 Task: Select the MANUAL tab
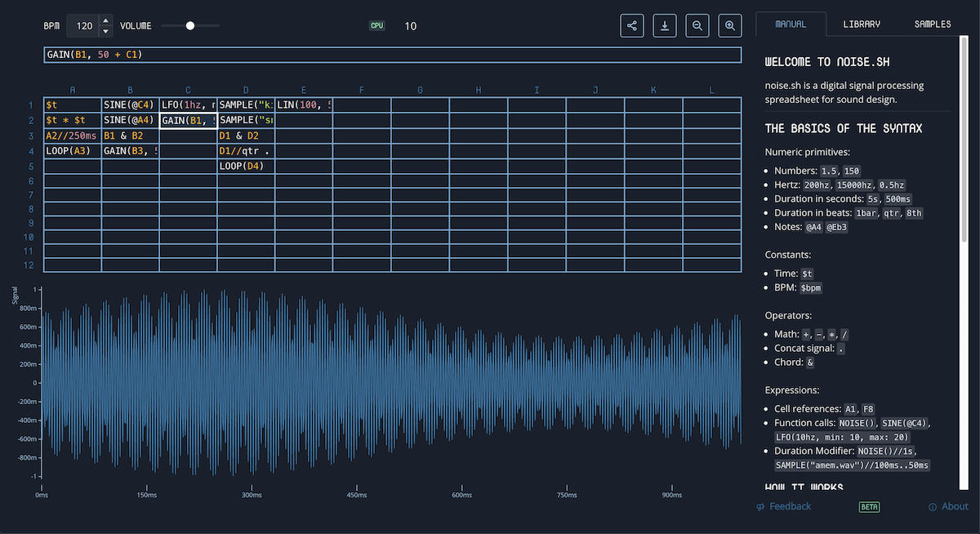(791, 24)
